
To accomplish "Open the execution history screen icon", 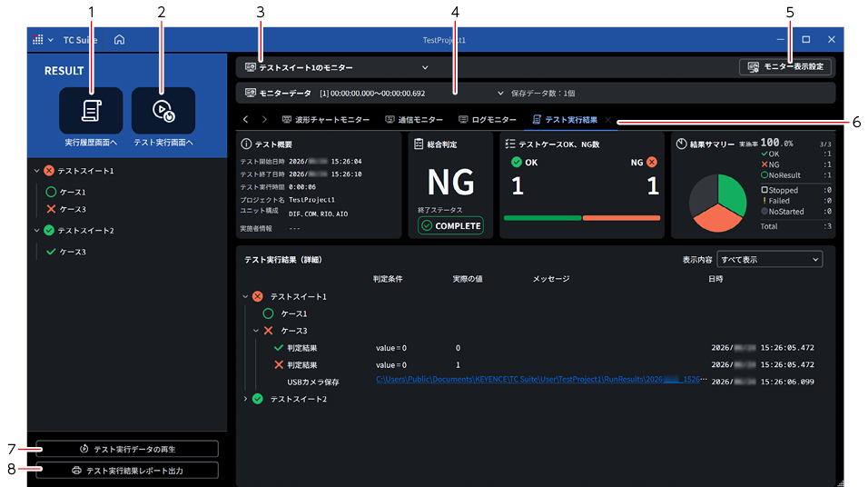I will pyautogui.click(x=92, y=110).
